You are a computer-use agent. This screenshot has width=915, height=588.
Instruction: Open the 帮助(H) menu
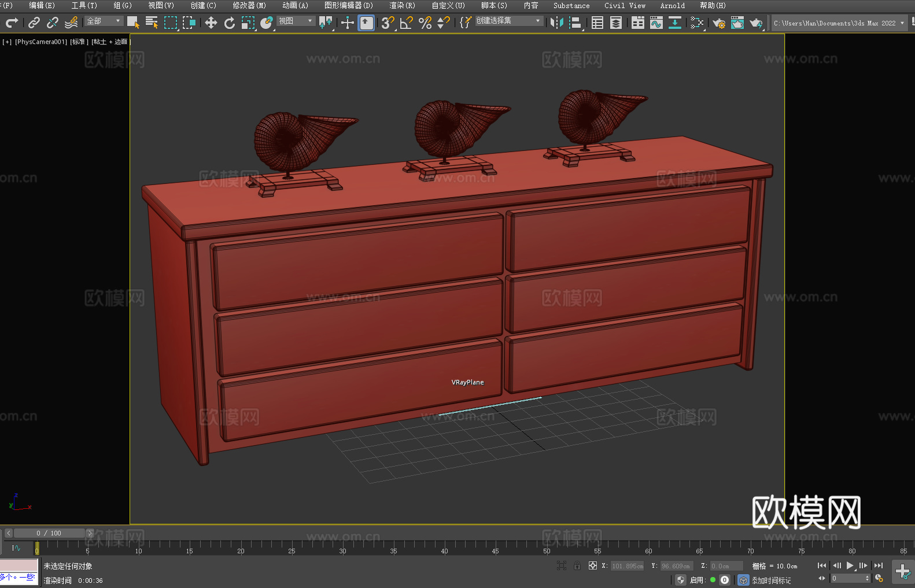[713, 5]
